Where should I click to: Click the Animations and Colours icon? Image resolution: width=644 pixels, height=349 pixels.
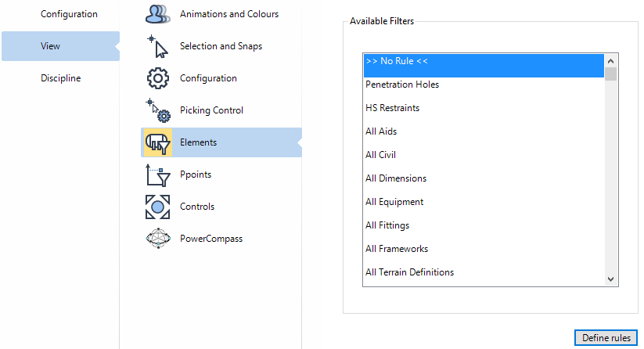pyautogui.click(x=158, y=14)
